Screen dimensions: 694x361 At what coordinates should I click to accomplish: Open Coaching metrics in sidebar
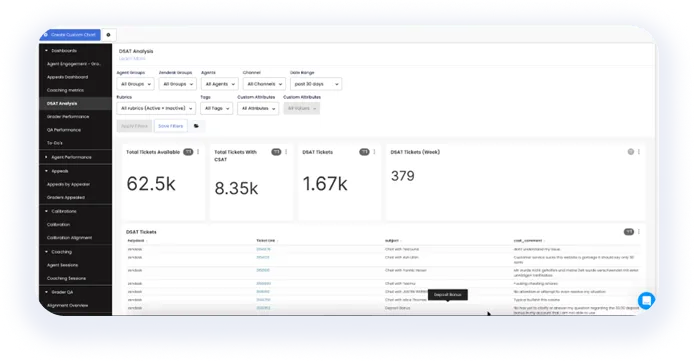coord(65,90)
